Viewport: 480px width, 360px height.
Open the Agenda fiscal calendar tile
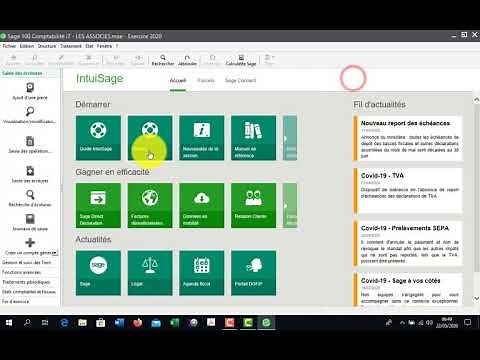202,273
